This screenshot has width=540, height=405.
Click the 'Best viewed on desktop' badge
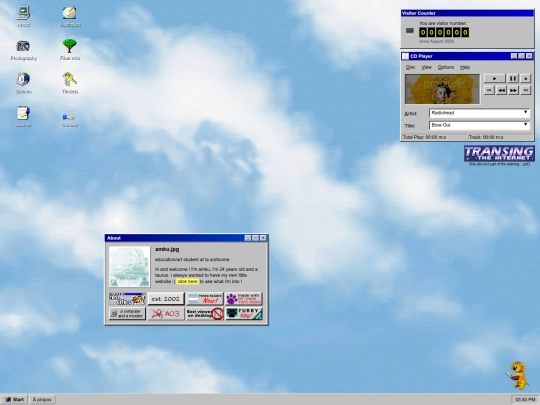pyautogui.click(x=205, y=314)
